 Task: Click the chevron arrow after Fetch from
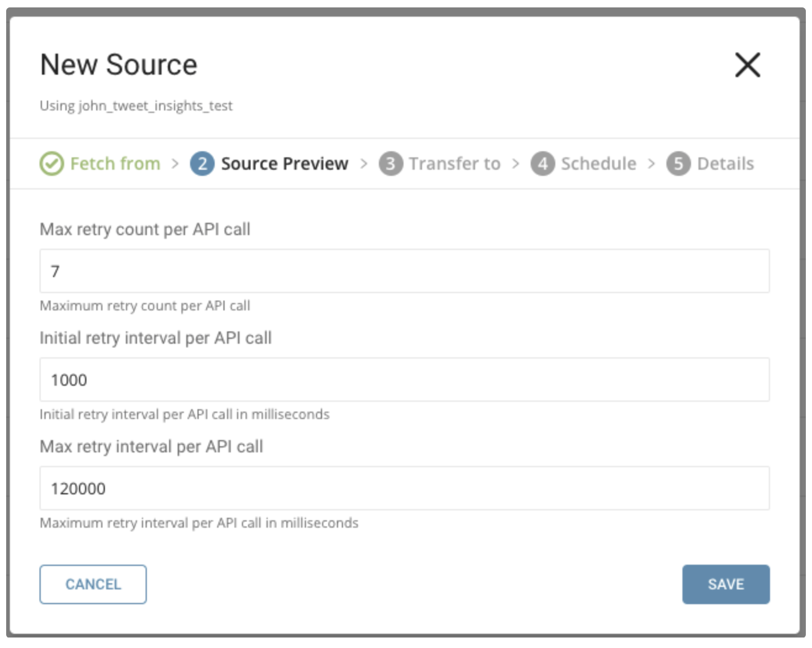(x=175, y=164)
